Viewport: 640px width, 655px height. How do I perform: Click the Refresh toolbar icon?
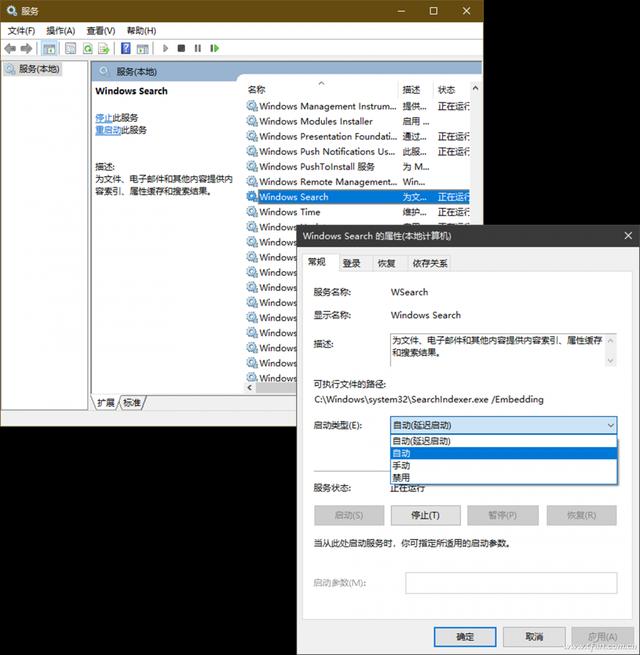point(87,48)
